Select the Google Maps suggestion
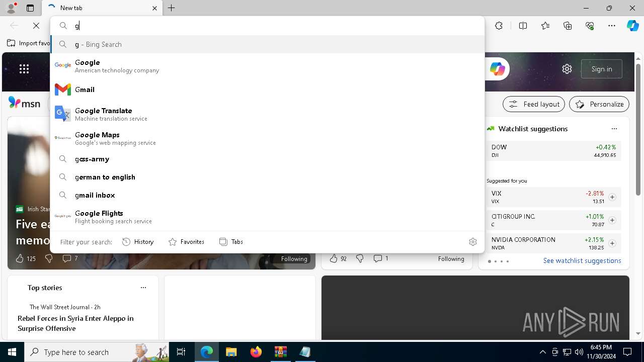 (267, 138)
